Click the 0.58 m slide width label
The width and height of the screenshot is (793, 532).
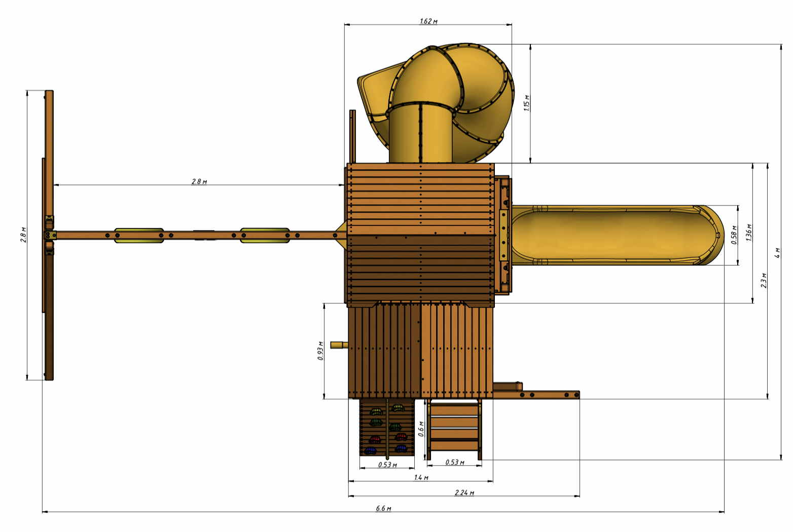pyautogui.click(x=734, y=235)
